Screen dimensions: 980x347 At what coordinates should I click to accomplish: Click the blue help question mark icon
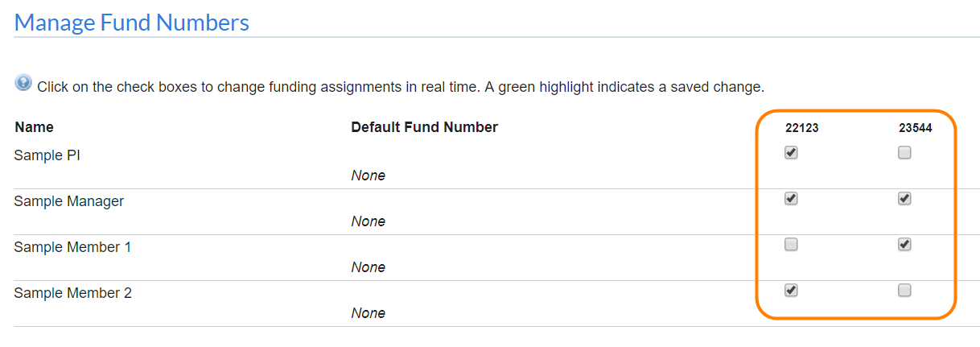(23, 83)
